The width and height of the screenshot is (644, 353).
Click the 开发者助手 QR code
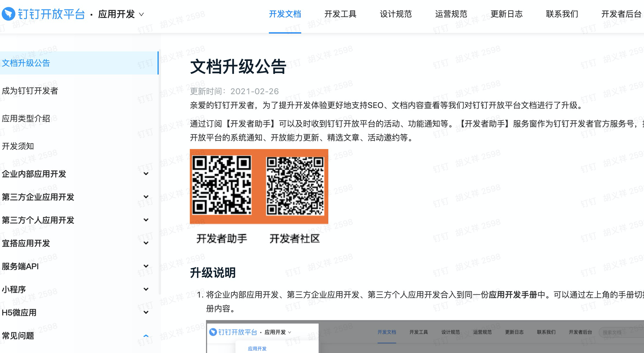click(x=222, y=185)
